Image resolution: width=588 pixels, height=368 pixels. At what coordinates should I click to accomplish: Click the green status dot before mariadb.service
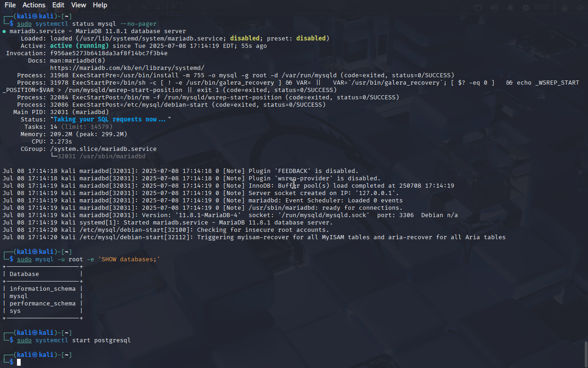click(4, 31)
